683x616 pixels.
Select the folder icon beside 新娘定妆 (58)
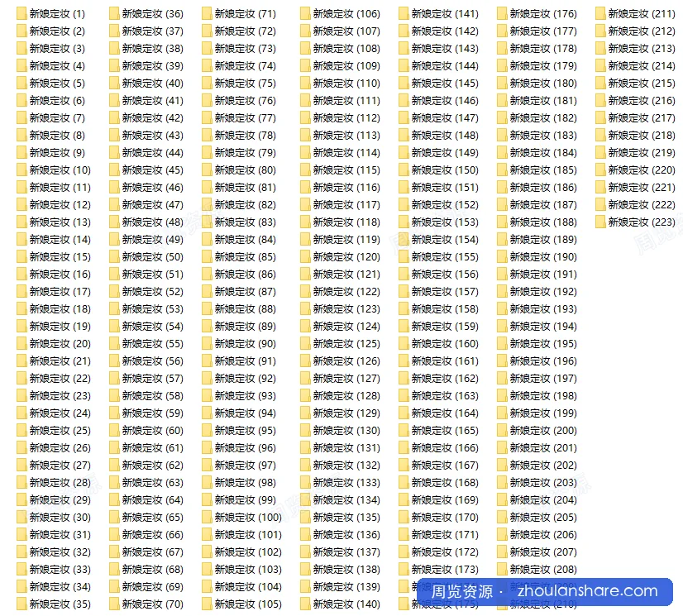point(114,395)
